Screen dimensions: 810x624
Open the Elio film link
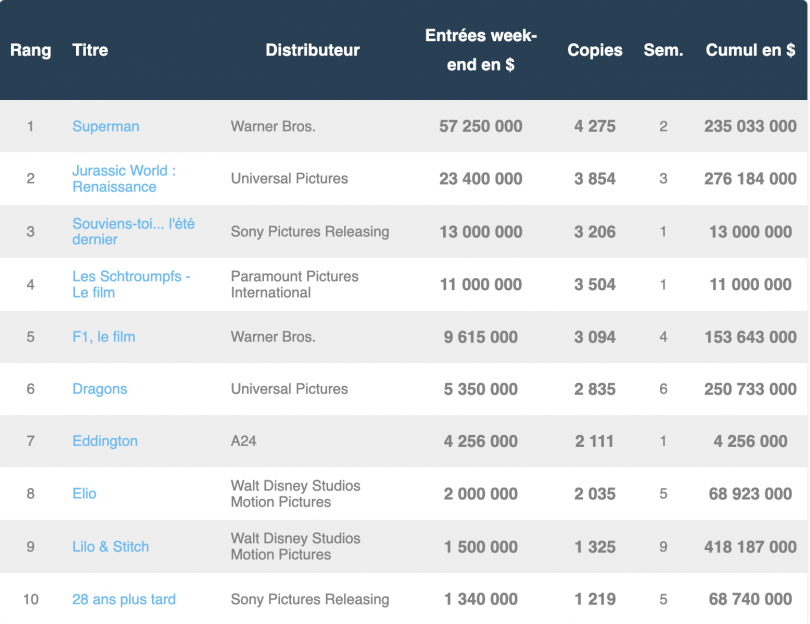(x=84, y=493)
